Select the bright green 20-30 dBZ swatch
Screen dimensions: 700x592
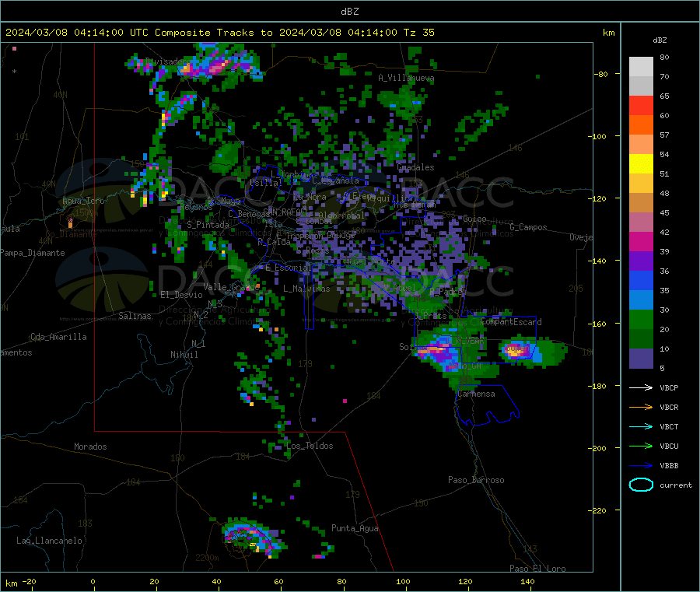tap(641, 320)
